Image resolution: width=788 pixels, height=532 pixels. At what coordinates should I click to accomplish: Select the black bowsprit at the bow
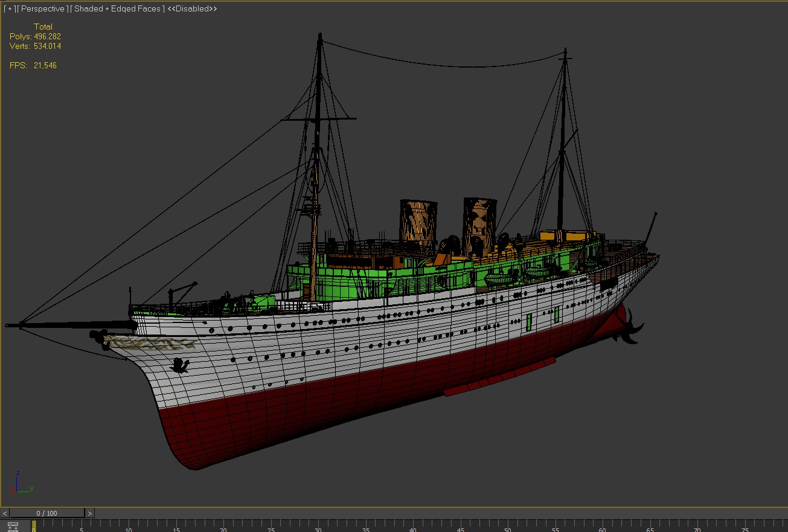coord(71,325)
